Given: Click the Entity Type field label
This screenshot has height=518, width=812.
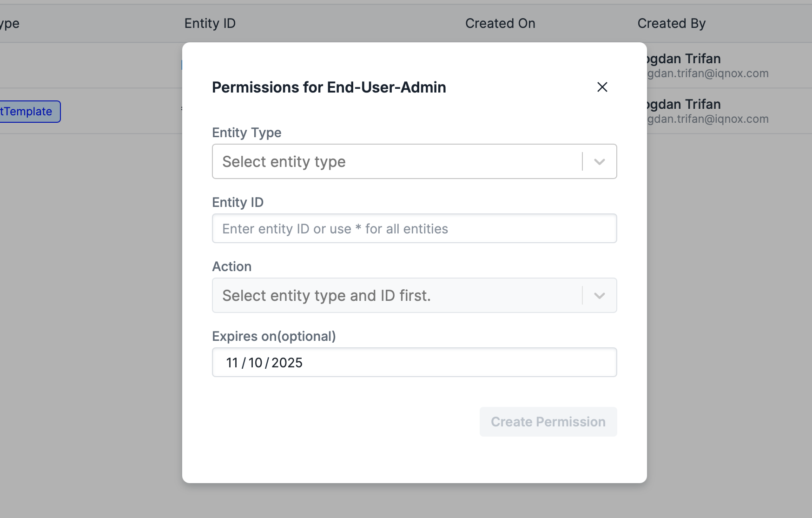Looking at the screenshot, I should coord(246,133).
